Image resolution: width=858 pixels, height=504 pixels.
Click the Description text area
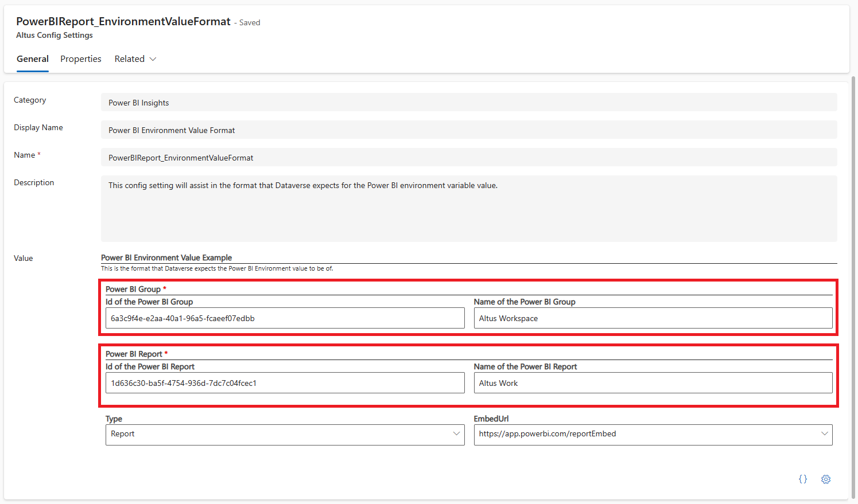pyautogui.click(x=469, y=209)
